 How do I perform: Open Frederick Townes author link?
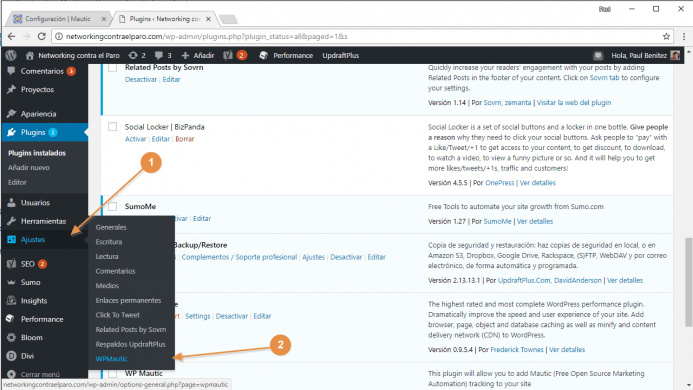pos(517,349)
